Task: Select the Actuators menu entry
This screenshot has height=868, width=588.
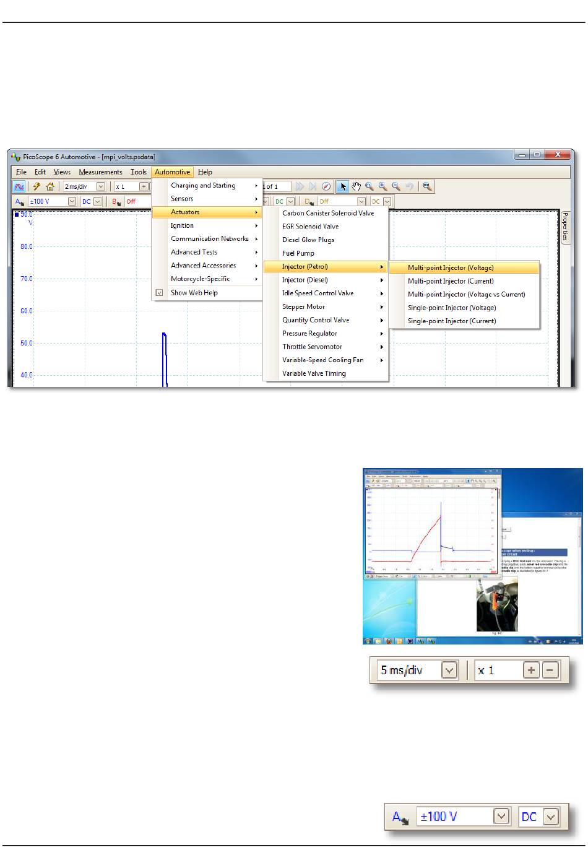Action: pos(207,212)
